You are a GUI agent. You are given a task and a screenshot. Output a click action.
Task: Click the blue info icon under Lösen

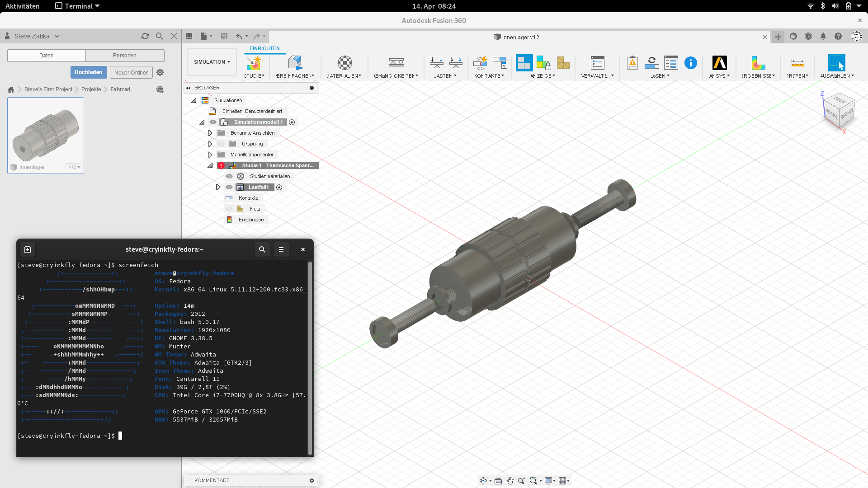pyautogui.click(x=690, y=63)
